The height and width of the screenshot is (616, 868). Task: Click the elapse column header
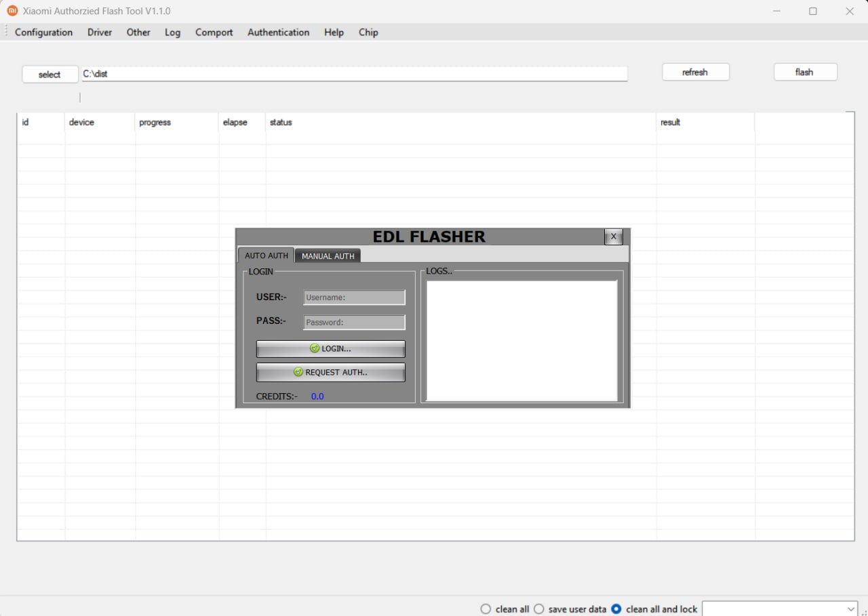tap(242, 122)
